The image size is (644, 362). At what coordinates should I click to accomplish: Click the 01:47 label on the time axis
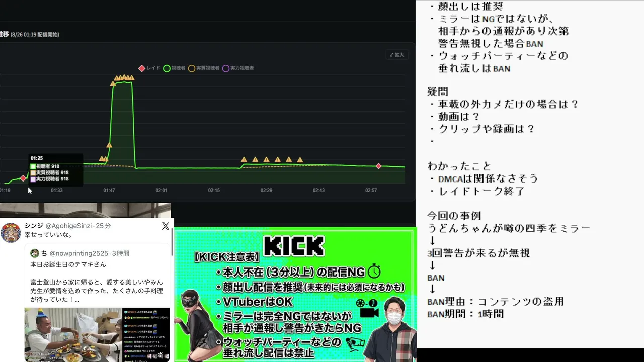tap(109, 191)
